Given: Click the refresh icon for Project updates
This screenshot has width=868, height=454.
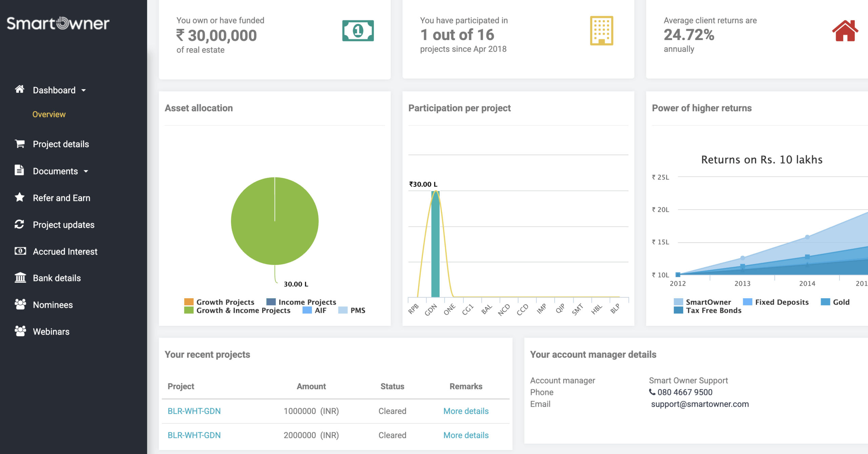Looking at the screenshot, I should click(x=20, y=224).
